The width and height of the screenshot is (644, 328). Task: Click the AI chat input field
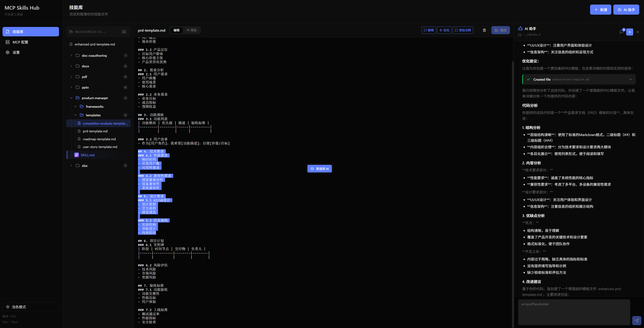[x=574, y=312]
